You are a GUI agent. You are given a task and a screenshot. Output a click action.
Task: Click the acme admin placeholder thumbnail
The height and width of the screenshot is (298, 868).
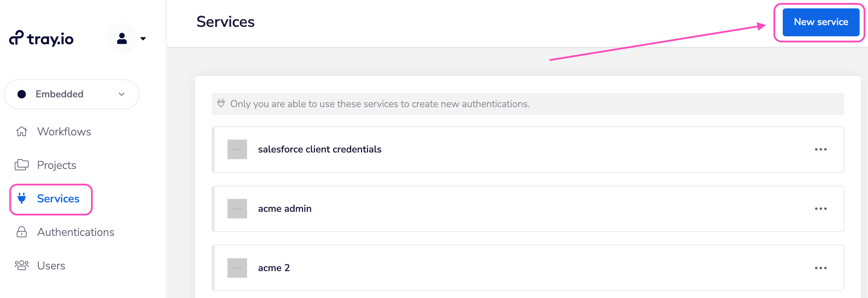tap(237, 209)
